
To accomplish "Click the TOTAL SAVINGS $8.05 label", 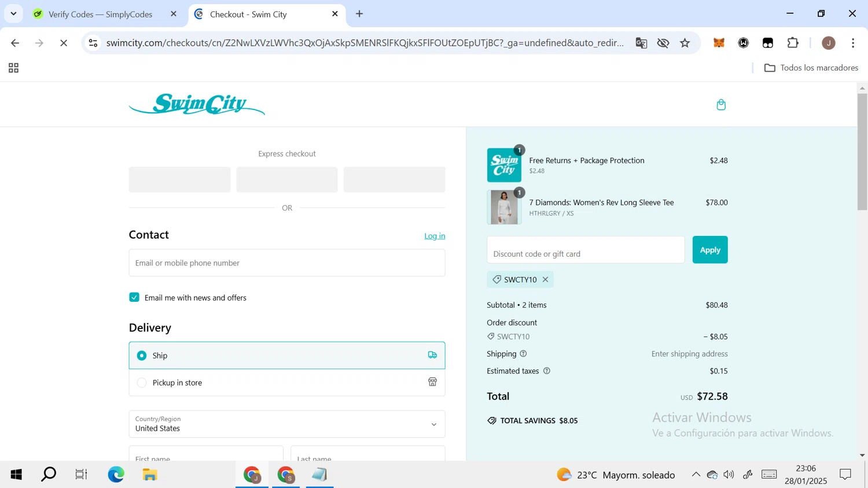I will coord(539,421).
